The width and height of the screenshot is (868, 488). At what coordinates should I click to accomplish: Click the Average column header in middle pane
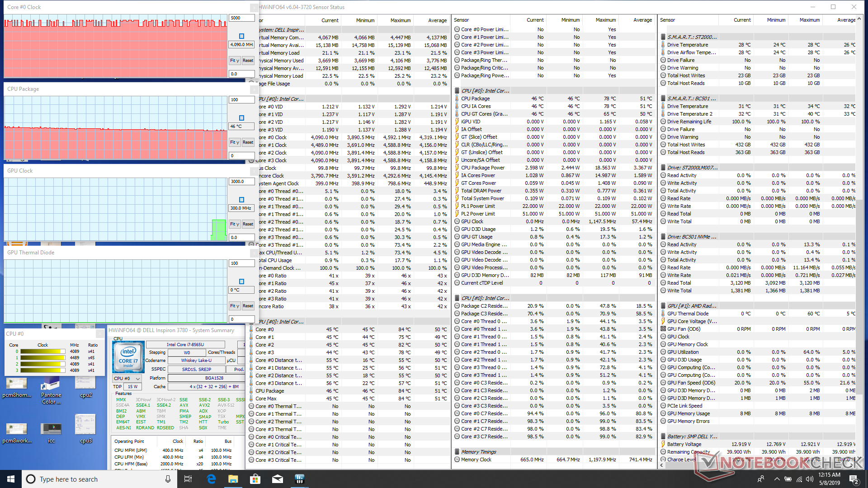pyautogui.click(x=642, y=20)
